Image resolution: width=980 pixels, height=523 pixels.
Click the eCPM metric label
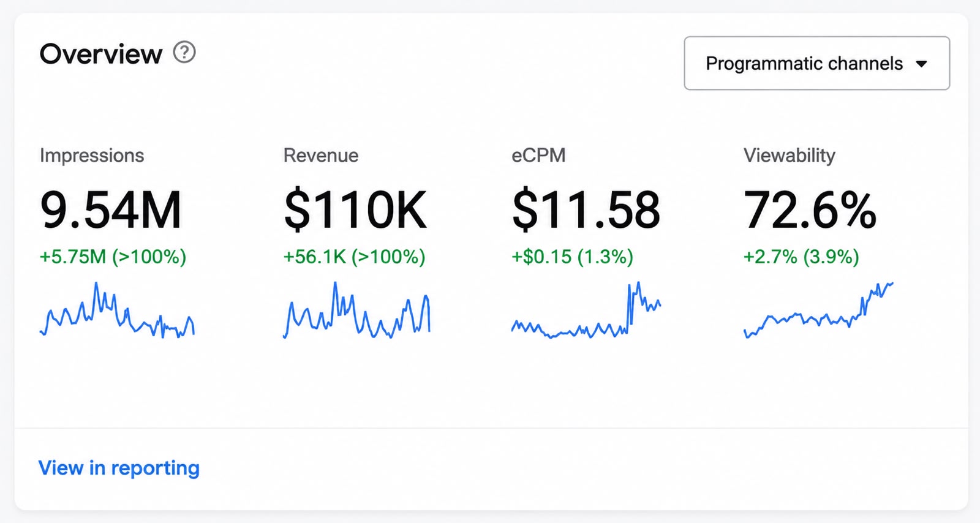pyautogui.click(x=538, y=156)
